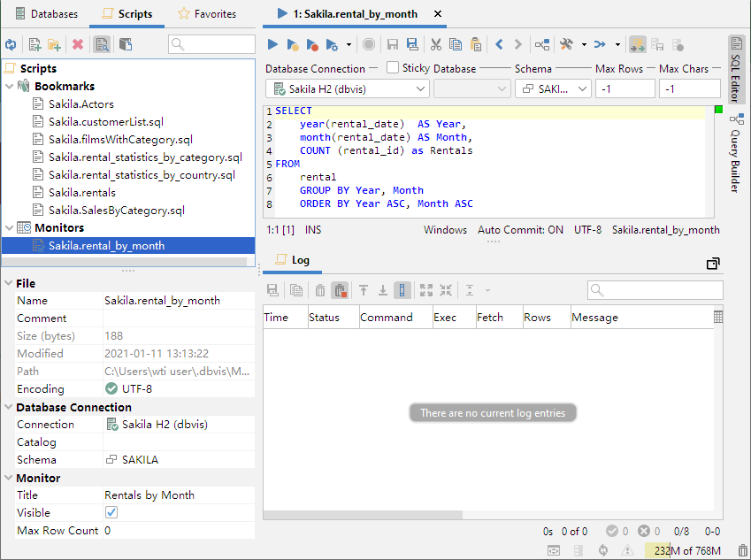Click the Cut scissors icon
Image resolution: width=751 pixels, height=560 pixels.
coord(436,44)
